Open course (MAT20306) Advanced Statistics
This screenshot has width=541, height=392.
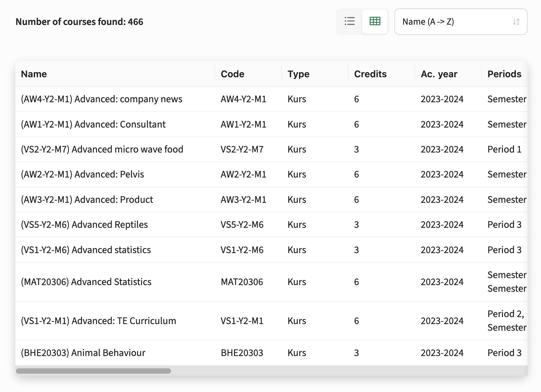86,282
